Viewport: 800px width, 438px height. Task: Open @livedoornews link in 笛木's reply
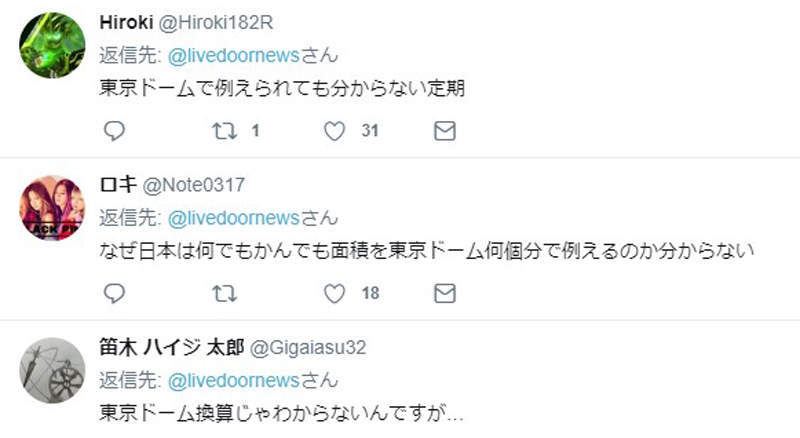coord(234,380)
